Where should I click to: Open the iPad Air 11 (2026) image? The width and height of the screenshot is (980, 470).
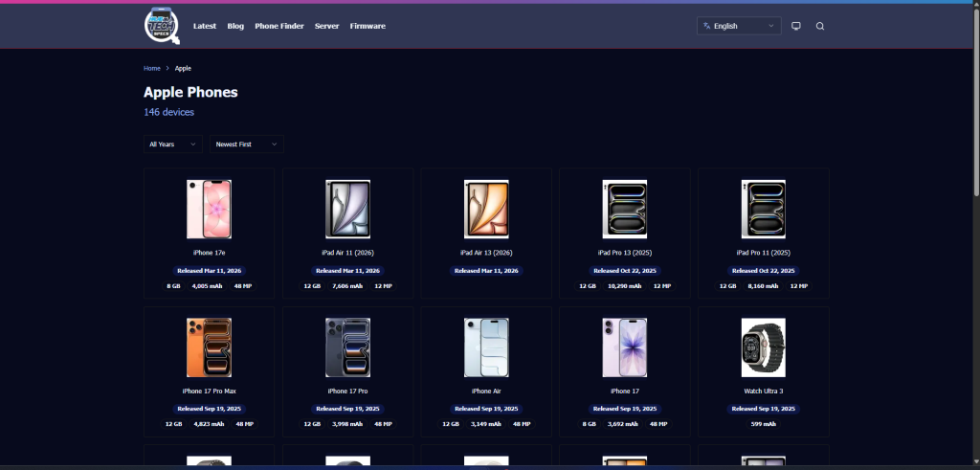(347, 210)
